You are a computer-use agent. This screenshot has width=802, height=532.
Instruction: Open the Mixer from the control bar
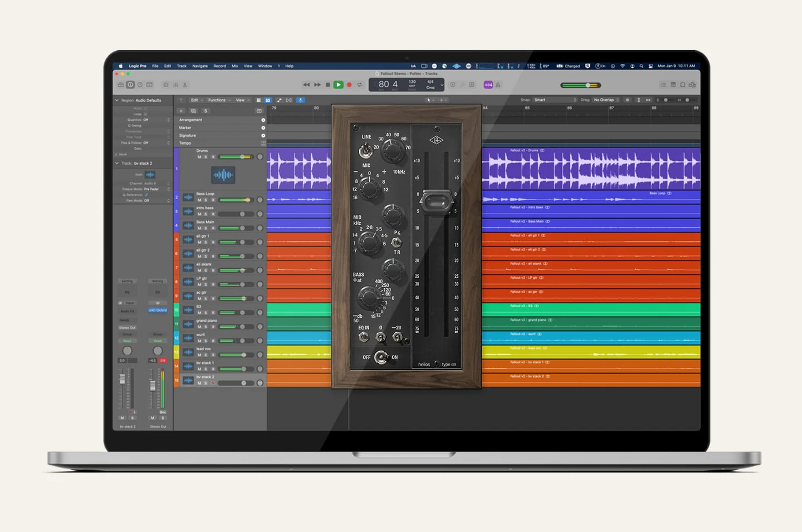(175, 85)
